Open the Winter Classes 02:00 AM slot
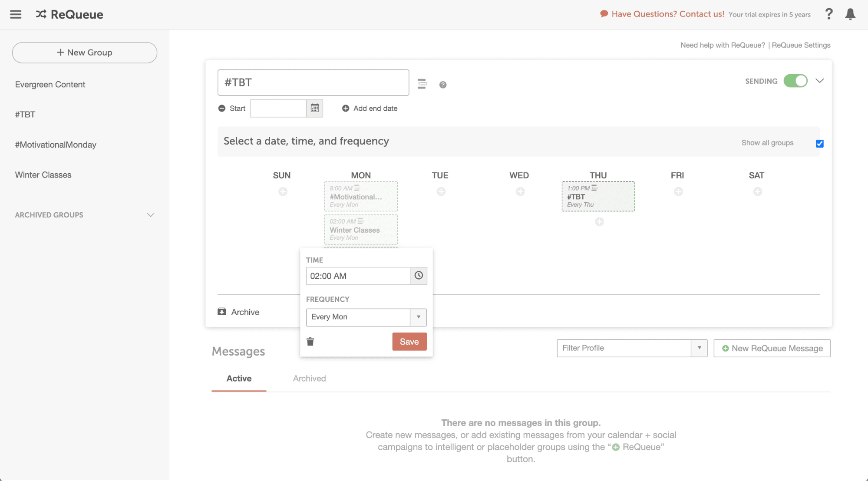868x481 pixels. [x=361, y=230]
